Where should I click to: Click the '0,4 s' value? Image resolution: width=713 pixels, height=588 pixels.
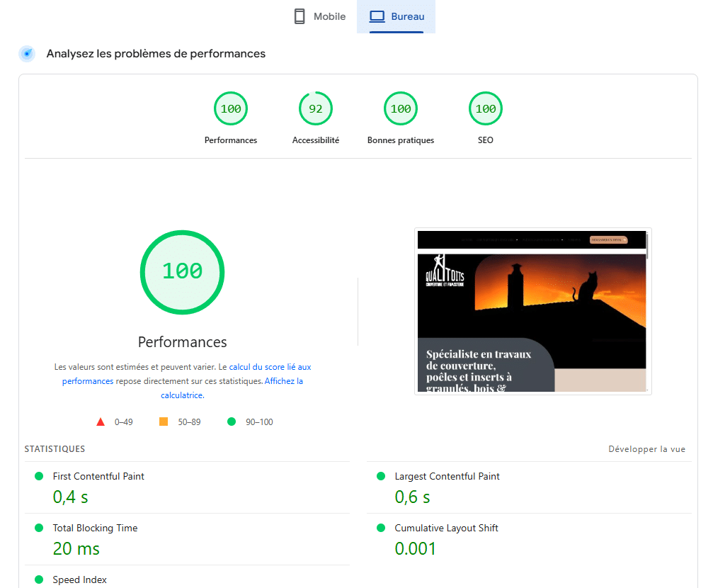(x=71, y=497)
